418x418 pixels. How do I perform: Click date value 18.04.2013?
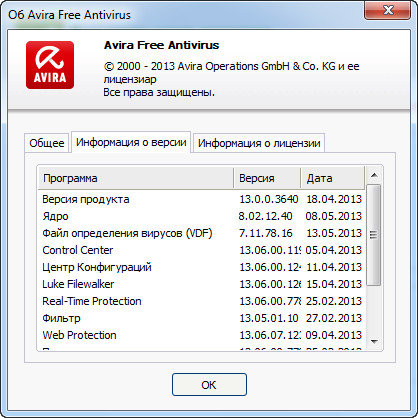[334, 199]
